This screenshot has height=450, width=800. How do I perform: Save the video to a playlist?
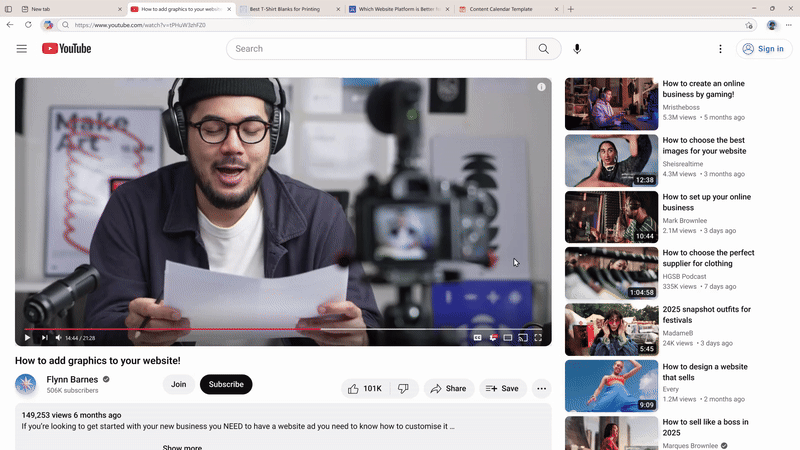[x=503, y=388]
